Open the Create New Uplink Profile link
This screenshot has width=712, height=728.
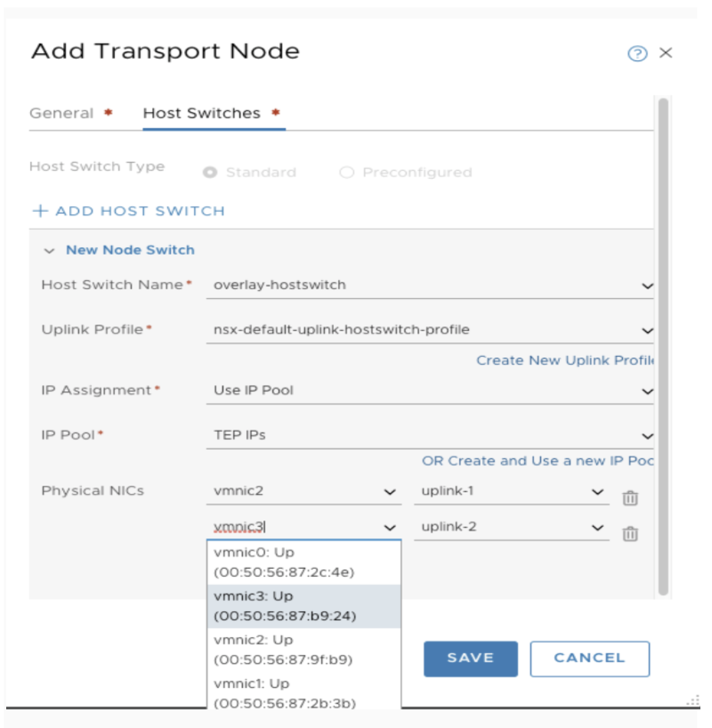tap(564, 361)
